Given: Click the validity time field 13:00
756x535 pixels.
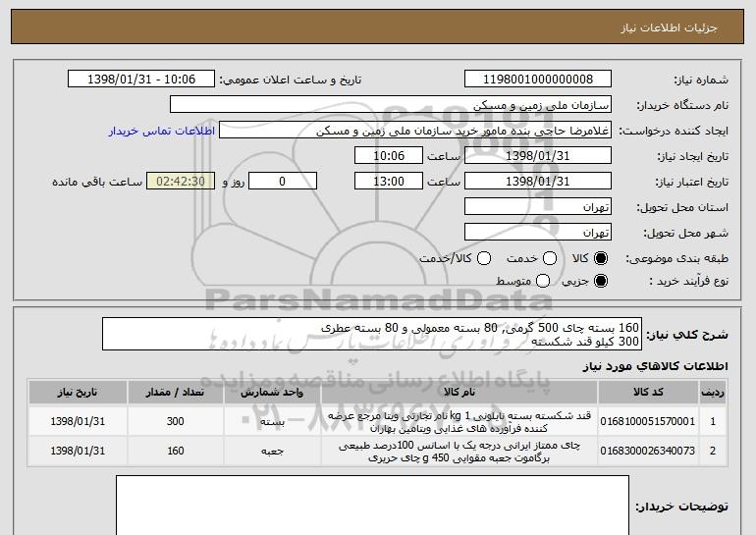Looking at the screenshot, I should point(389,182).
